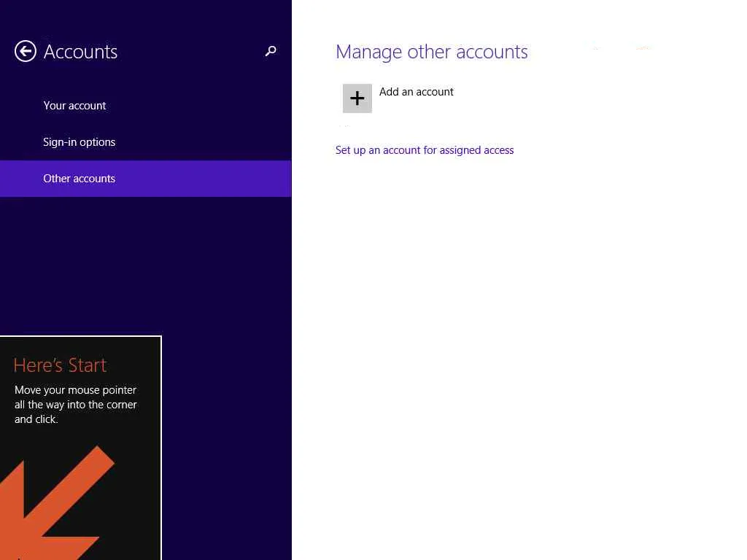This screenshot has width=747, height=560.
Task: Switch to Sign-in options
Action: pyautogui.click(x=79, y=142)
